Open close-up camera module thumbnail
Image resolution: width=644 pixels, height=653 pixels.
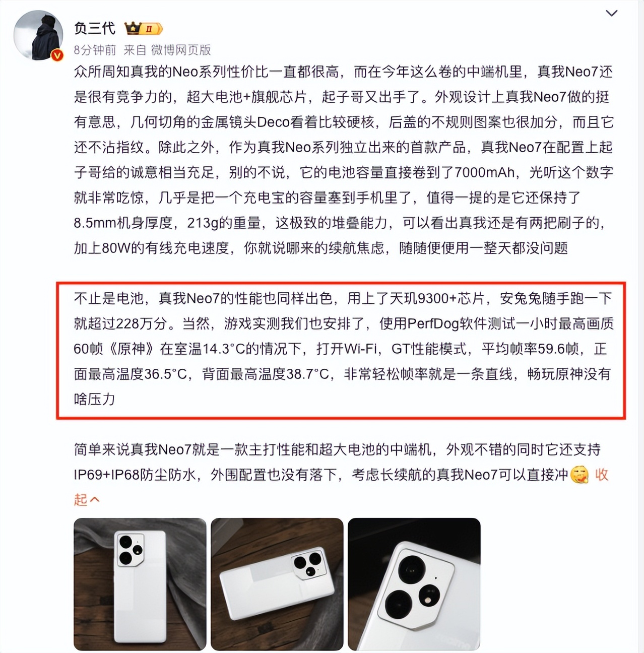[414, 584]
